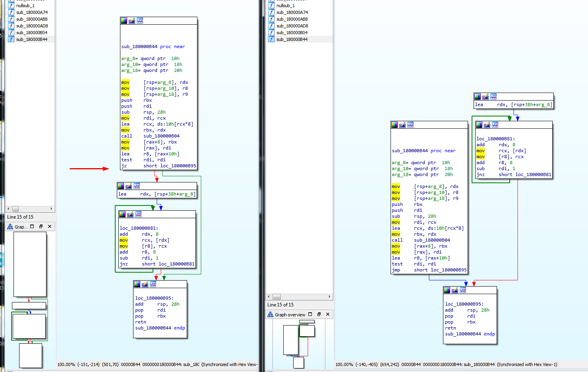
Task: Edit icon on right window's loc_180000B95 node
Action: point(455,290)
